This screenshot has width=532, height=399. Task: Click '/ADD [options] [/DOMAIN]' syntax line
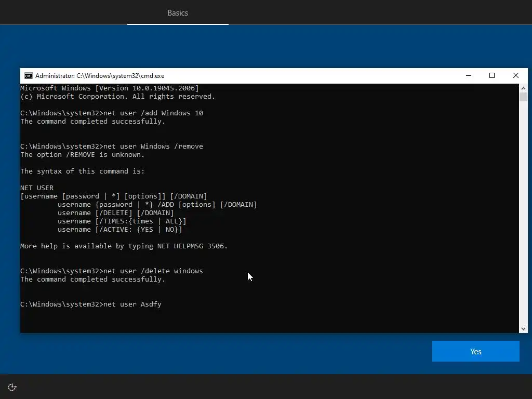tap(157, 205)
